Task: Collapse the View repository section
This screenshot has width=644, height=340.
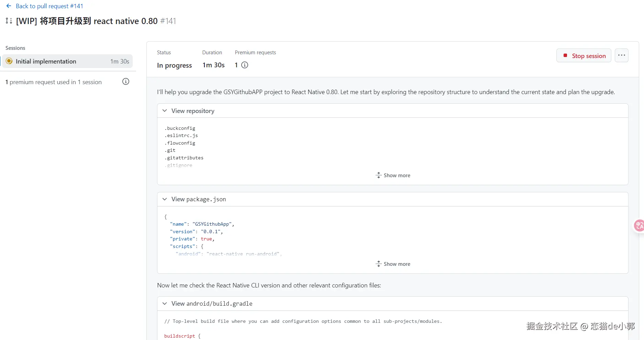Action: (165, 111)
